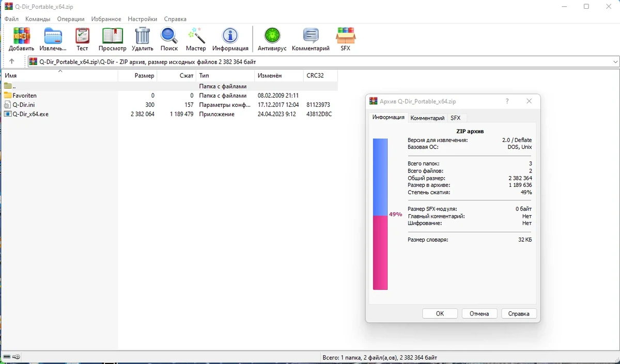Sort files by the Имя column header
620x364 pixels.
point(59,75)
